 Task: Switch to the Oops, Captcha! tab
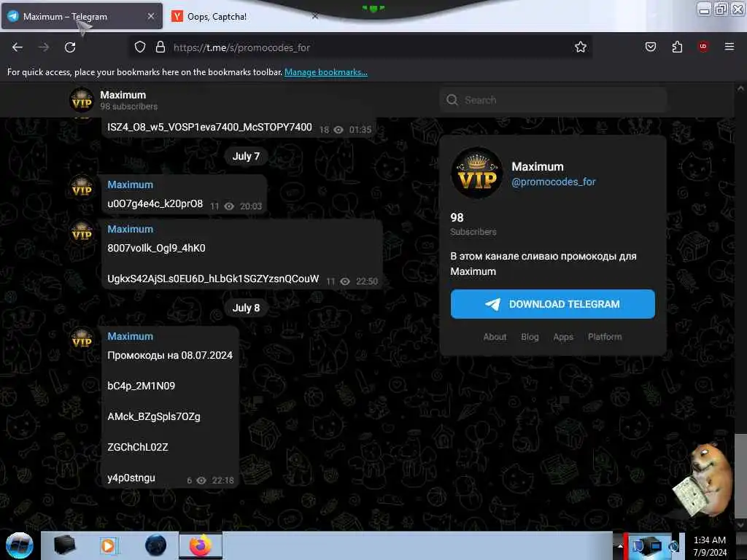click(x=245, y=16)
